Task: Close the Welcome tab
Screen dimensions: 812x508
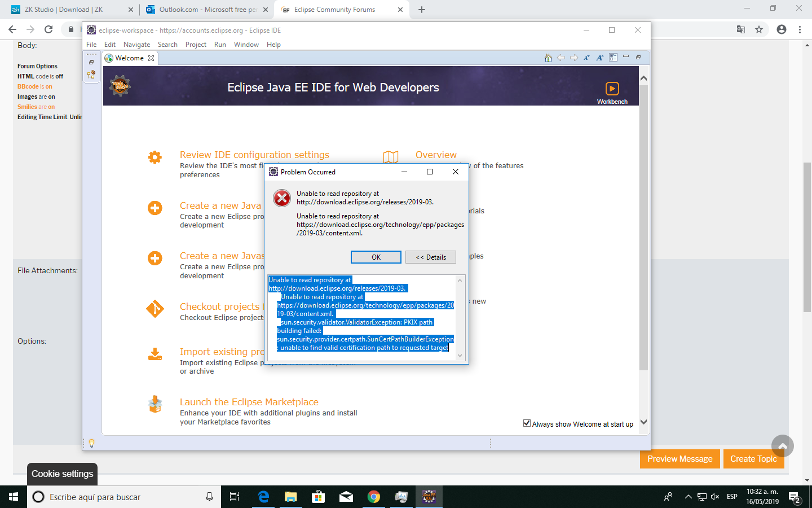Action: [151, 58]
